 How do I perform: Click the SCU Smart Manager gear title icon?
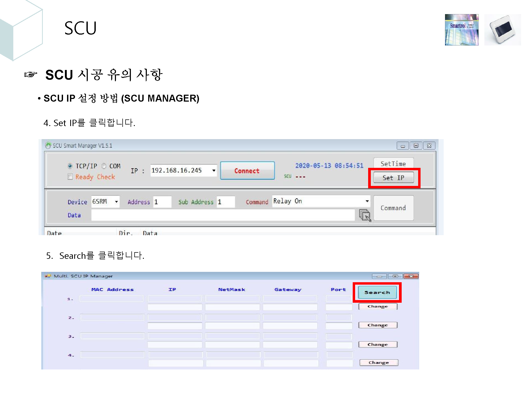[x=48, y=146]
